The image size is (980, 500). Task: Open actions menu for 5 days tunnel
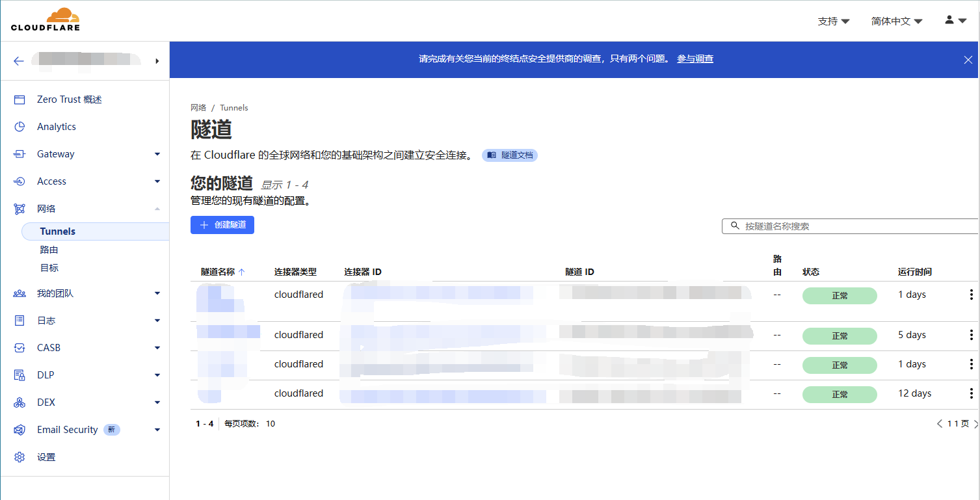tap(972, 336)
